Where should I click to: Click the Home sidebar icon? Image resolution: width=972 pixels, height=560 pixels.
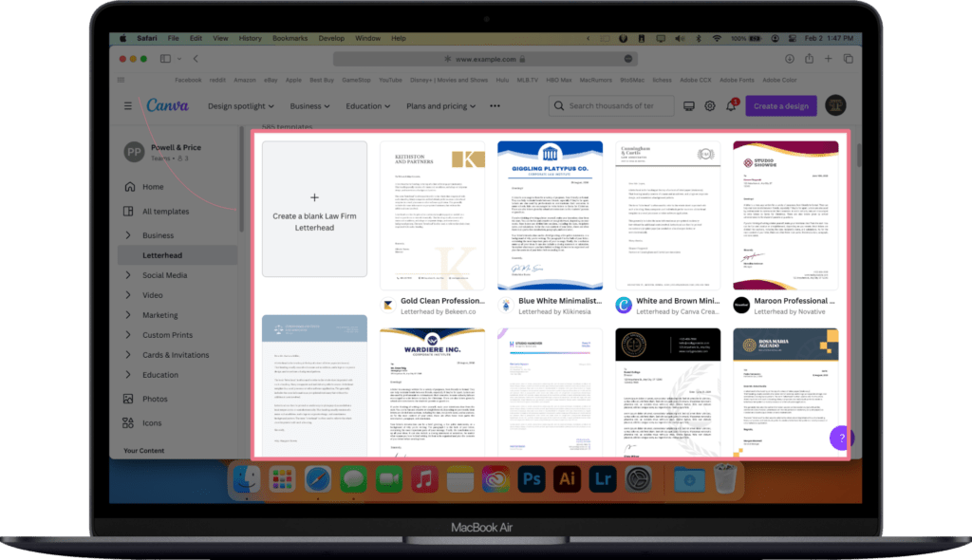coord(129,187)
